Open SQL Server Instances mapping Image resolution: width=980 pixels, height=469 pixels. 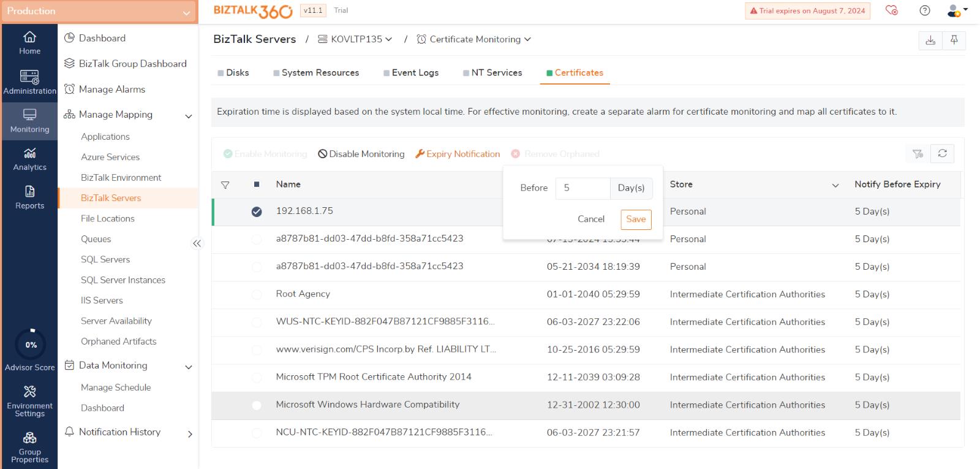point(123,280)
